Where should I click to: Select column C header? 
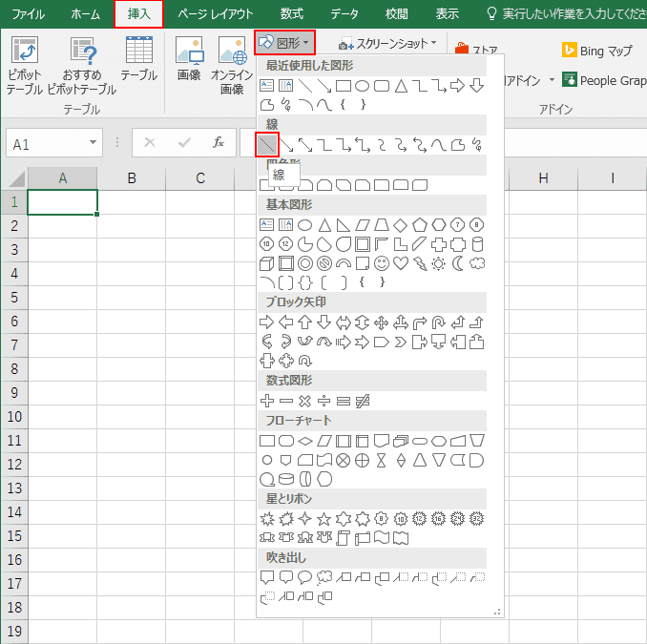[200, 178]
